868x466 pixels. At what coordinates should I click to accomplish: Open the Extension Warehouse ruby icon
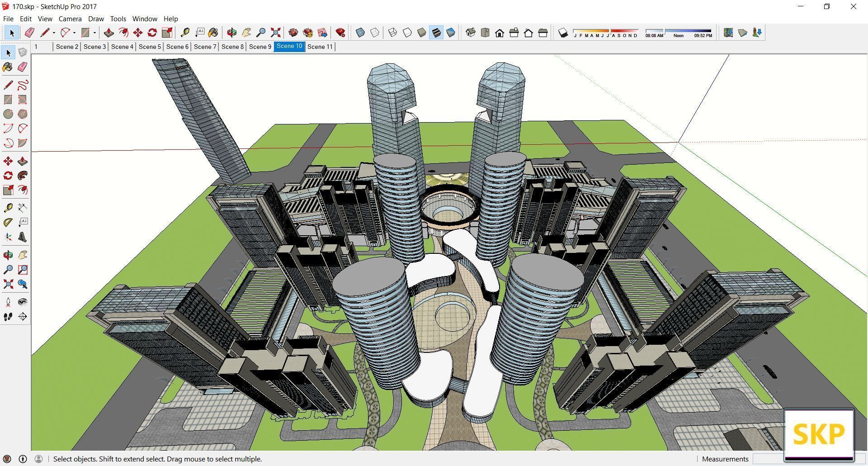(x=340, y=33)
